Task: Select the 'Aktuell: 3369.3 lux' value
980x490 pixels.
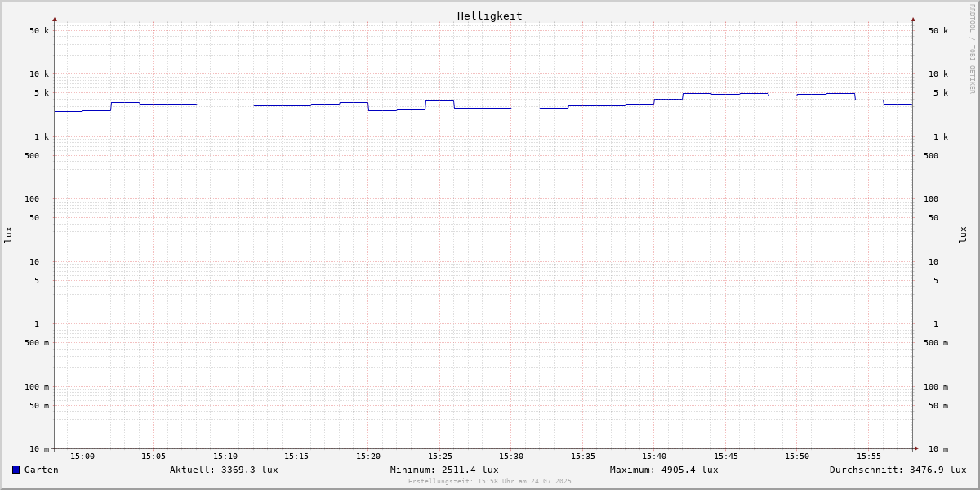Action: tap(224, 470)
